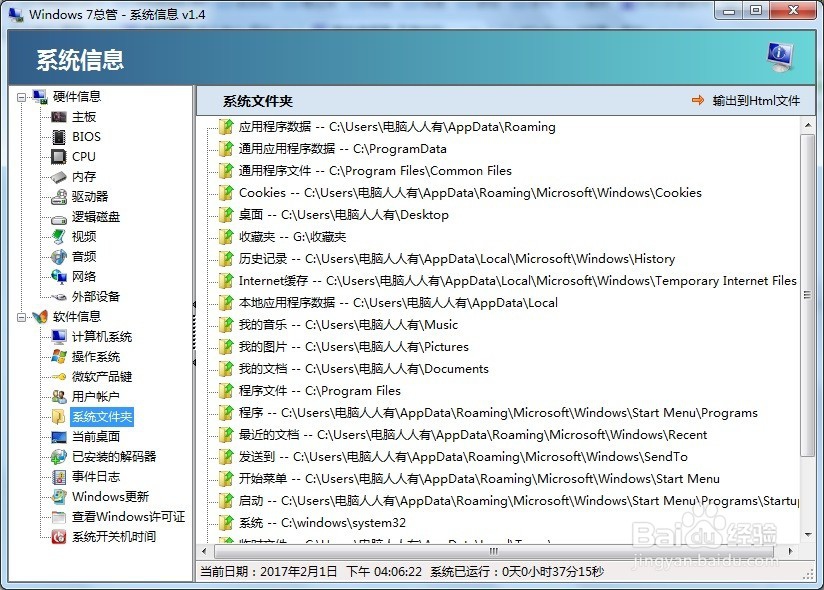Select the 主板 tree label
The height and width of the screenshot is (590, 824).
pyautogui.click(x=84, y=117)
